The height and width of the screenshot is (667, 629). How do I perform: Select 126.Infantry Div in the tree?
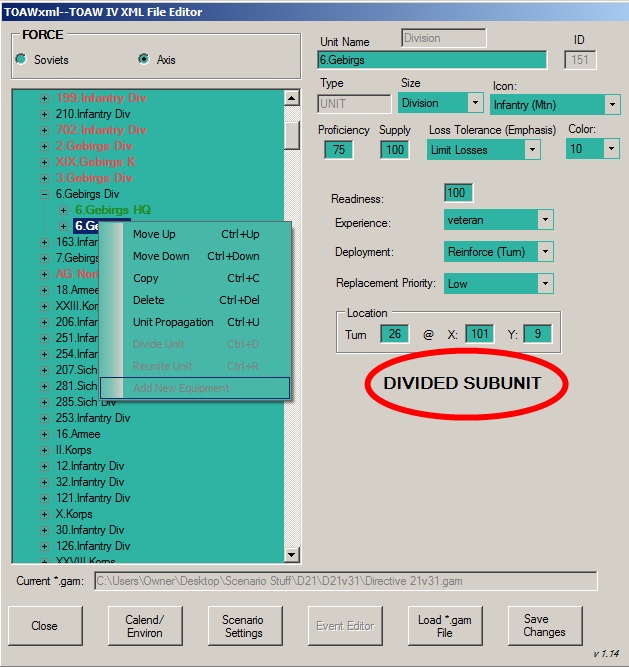93,546
